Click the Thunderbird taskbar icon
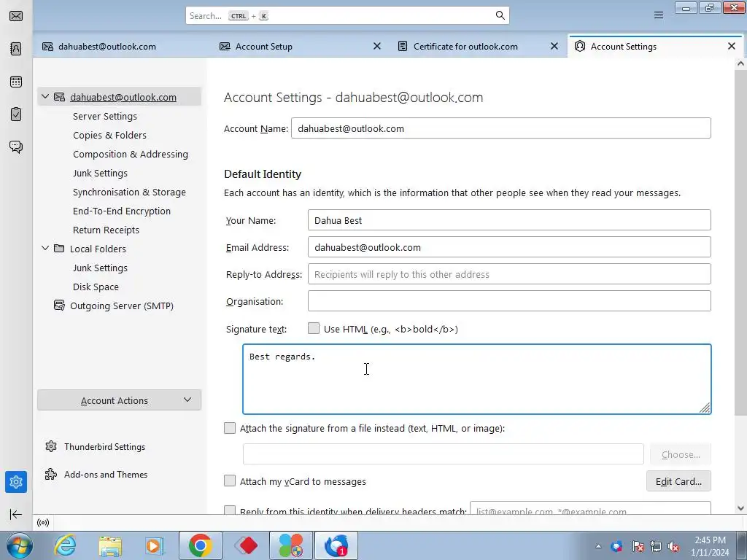Screen dimensions: 747x560 pyautogui.click(x=336, y=545)
